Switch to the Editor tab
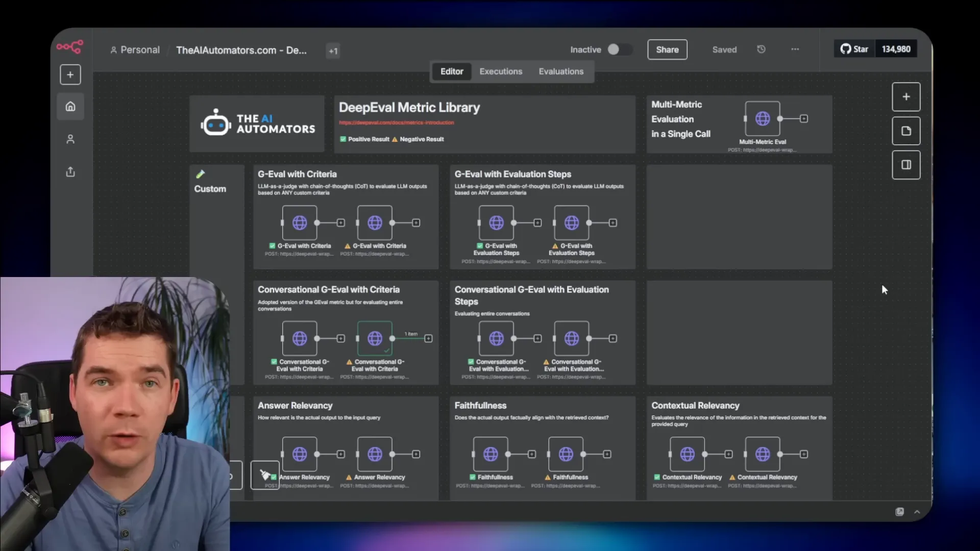Screen dimensions: 980x551 point(452,71)
